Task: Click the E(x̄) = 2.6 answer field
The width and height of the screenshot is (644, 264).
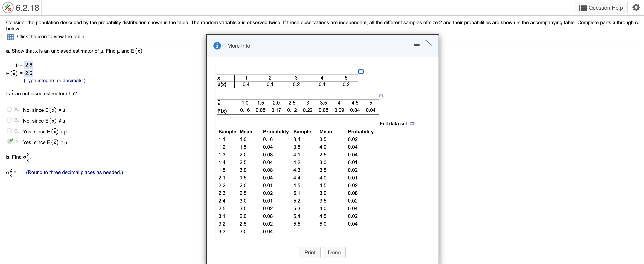Action: pyautogui.click(x=29, y=73)
